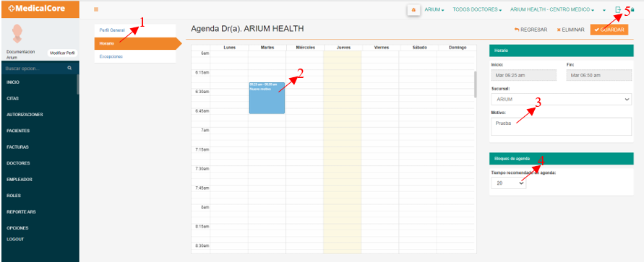Click the orange bug icon in top bar
644x262 pixels.
[x=413, y=10]
